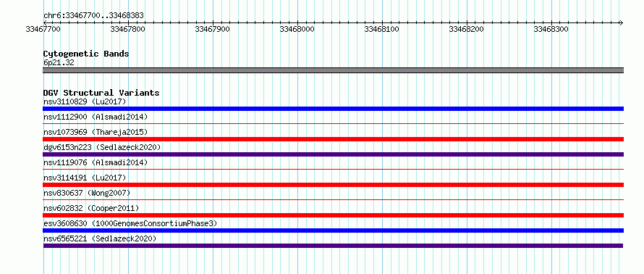The width and height of the screenshot is (644, 274).
Task: Click the nsv6565221 (Sedlazeck2020) variant label
Action: tap(100, 238)
